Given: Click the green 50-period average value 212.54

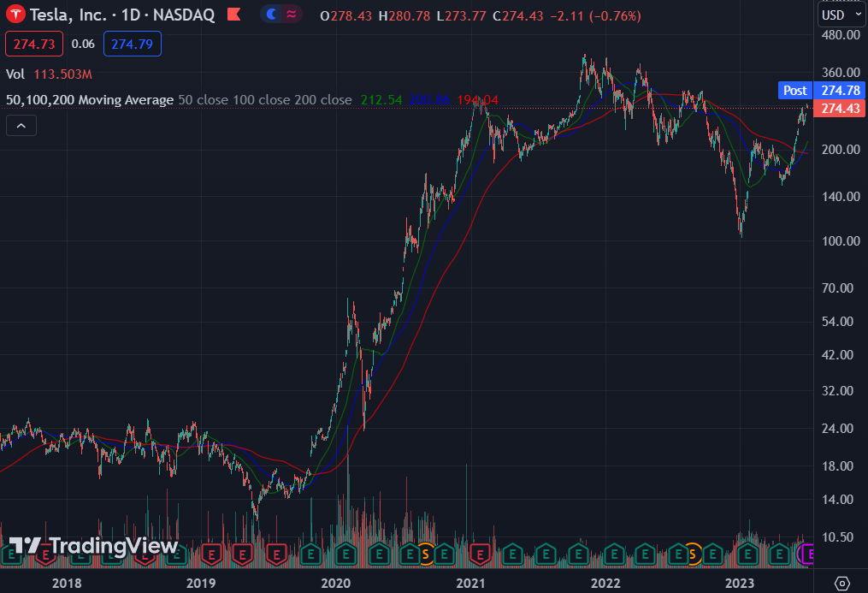Looking at the screenshot, I should tap(381, 99).
